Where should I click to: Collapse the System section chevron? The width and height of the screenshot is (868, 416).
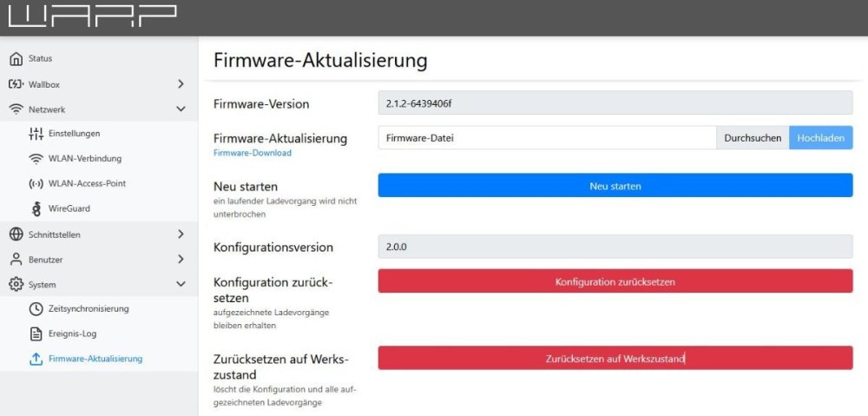pos(181,284)
